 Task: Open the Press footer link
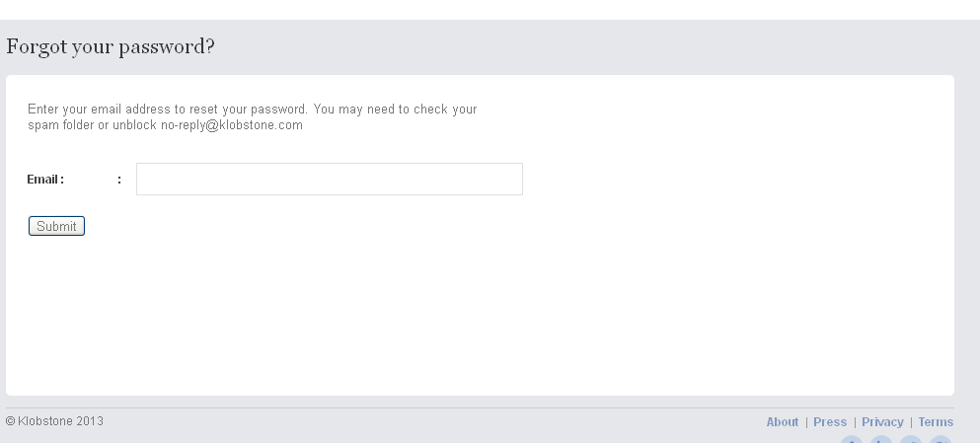click(x=830, y=422)
